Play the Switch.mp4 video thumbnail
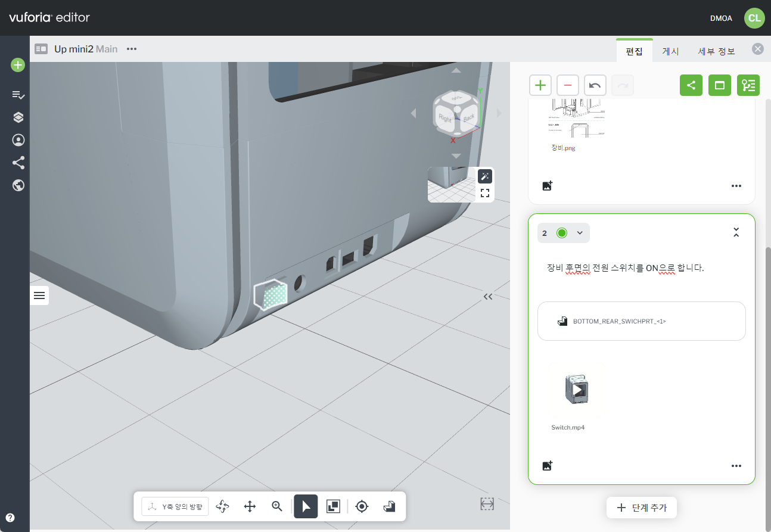771x532 pixels. pos(577,390)
